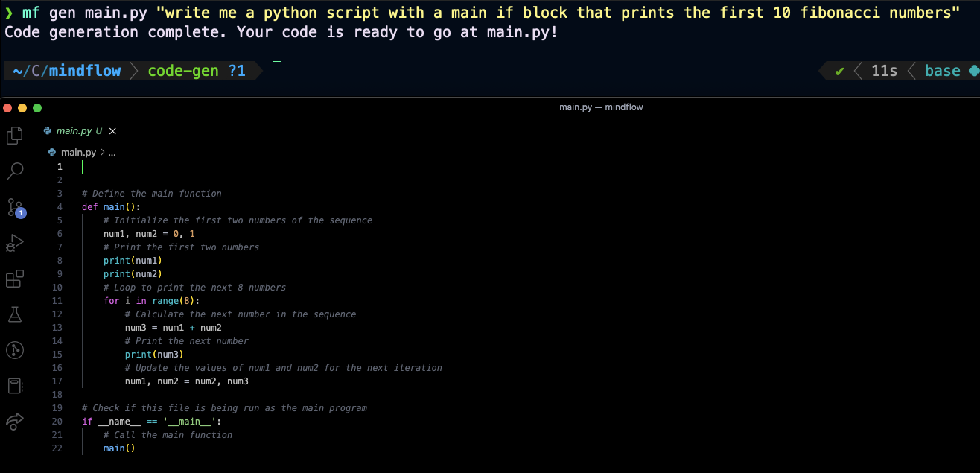Image resolution: width=980 pixels, height=473 pixels.
Task: Click main.py in the breadcrumb path
Action: tap(78, 152)
